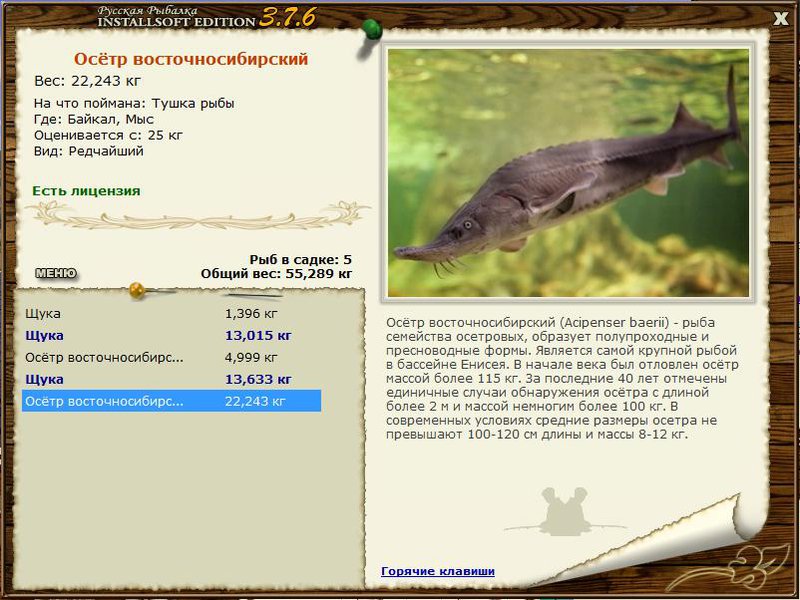Click the Есть лицензия label
Image resolution: width=800 pixels, height=600 pixels.
(x=86, y=191)
